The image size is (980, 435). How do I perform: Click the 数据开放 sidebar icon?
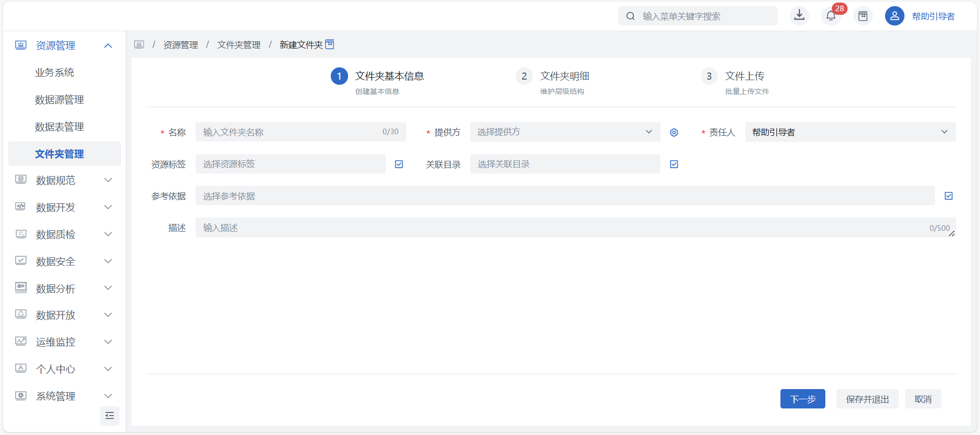click(x=20, y=315)
